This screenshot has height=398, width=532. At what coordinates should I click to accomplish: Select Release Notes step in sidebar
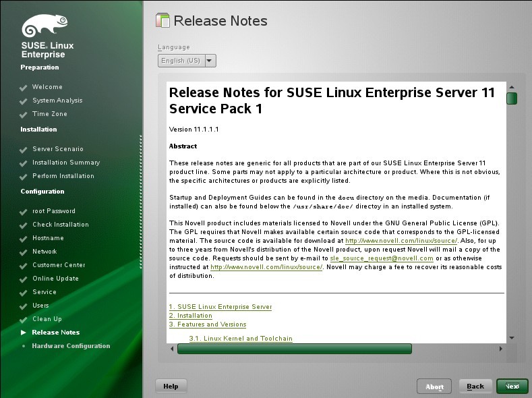[56, 333]
